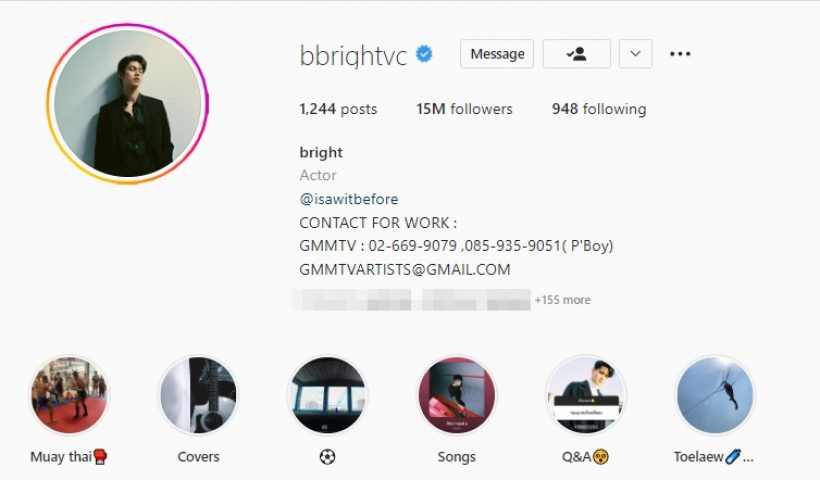The height and width of the screenshot is (480, 820).
Task: Open the Muay thai highlight
Action: point(69,395)
